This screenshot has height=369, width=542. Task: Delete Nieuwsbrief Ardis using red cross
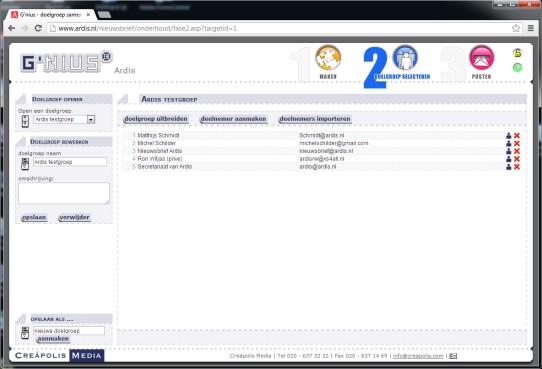click(x=517, y=151)
